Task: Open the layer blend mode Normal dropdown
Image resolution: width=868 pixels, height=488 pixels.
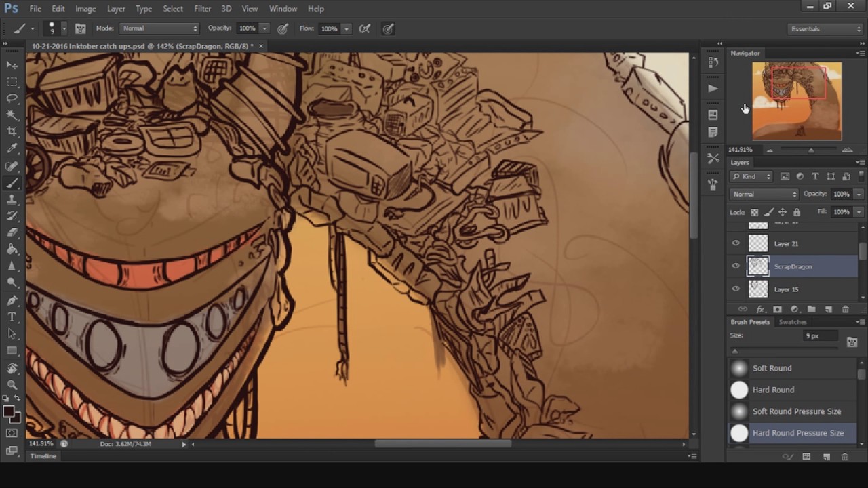Action: (x=764, y=194)
